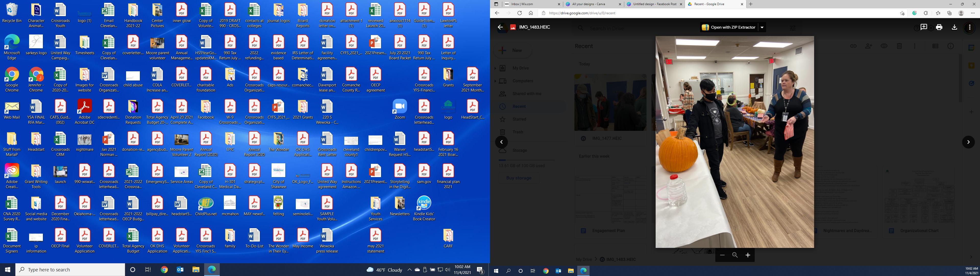This screenshot has width=980, height=276.
Task: Click the drive.google.com address bar
Action: (719, 13)
